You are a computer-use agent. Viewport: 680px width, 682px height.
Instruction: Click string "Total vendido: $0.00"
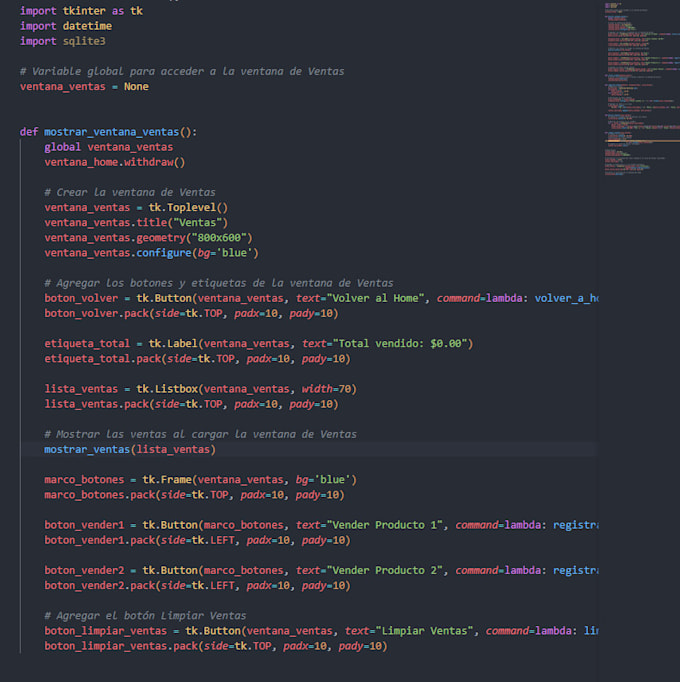click(x=399, y=344)
